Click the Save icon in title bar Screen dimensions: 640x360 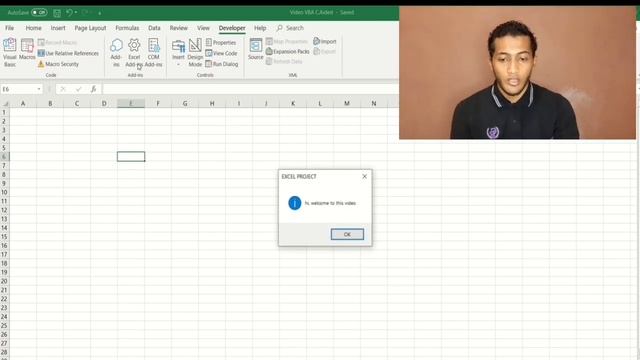(57, 13)
